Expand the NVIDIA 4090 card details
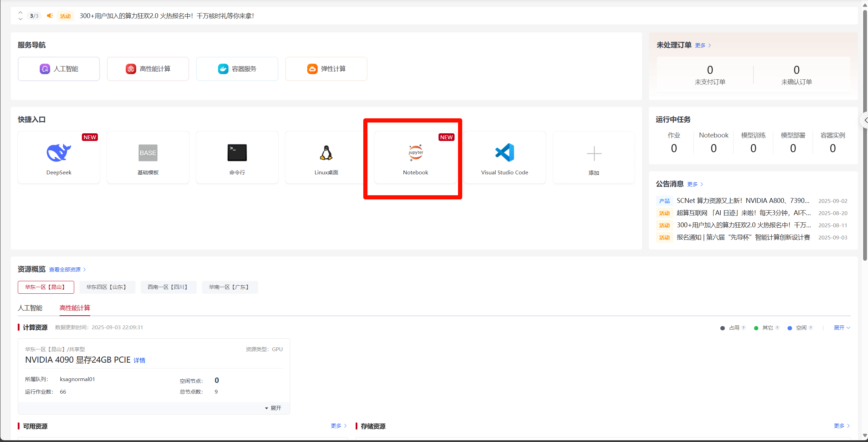868x442 pixels. point(273,408)
